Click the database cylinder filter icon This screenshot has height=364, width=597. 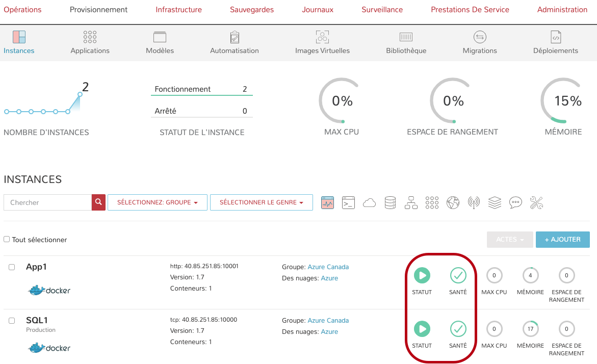pos(390,202)
